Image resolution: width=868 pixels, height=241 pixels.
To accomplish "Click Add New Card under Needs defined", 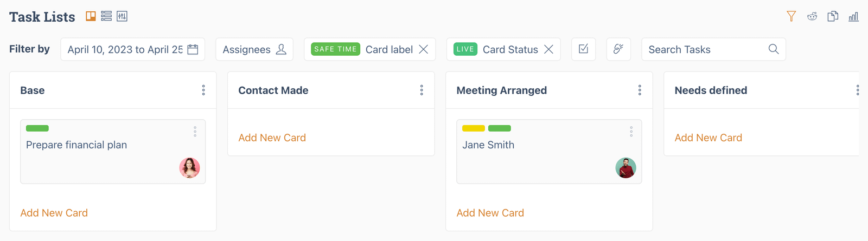I will tap(708, 138).
